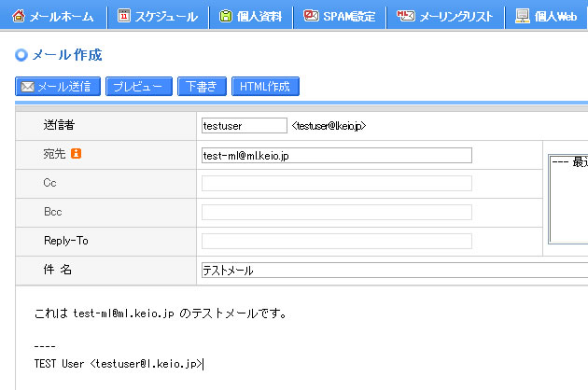This screenshot has width=588, height=390.
Task: Open SPAM設定 via its icon
Action: [311, 16]
